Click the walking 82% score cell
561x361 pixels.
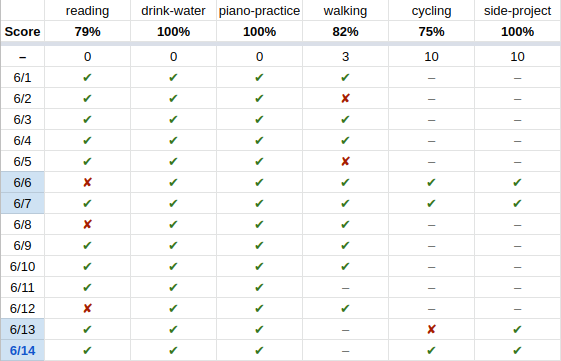tap(345, 31)
